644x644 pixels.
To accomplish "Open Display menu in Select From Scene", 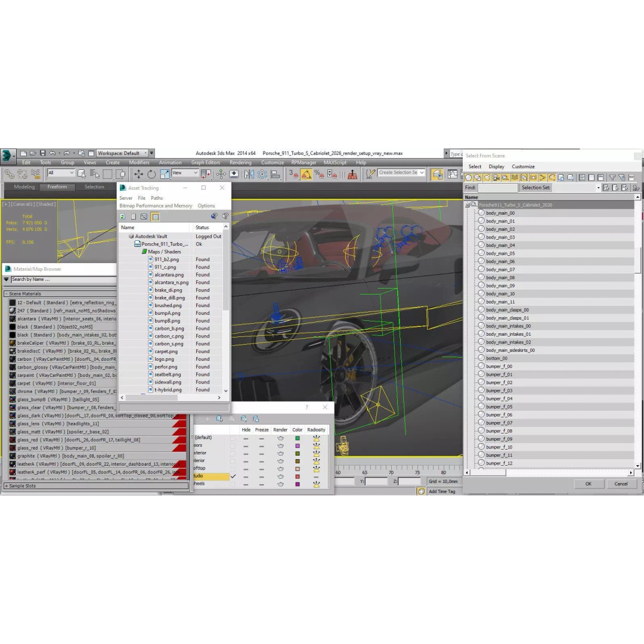I will tap(496, 167).
